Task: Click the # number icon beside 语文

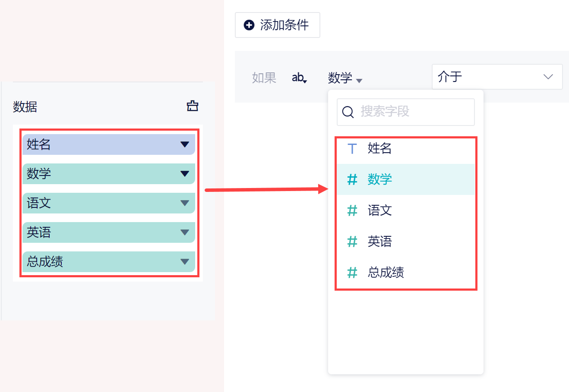Action: pyautogui.click(x=352, y=210)
